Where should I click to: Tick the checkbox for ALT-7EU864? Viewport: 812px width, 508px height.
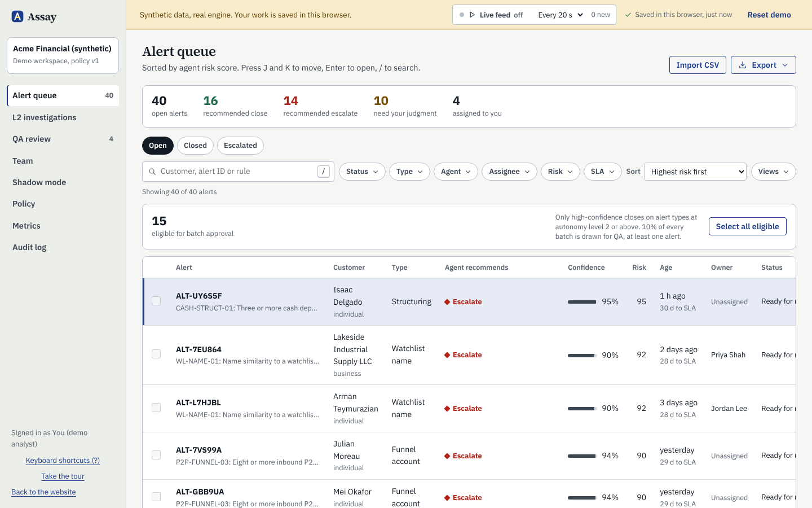156,354
